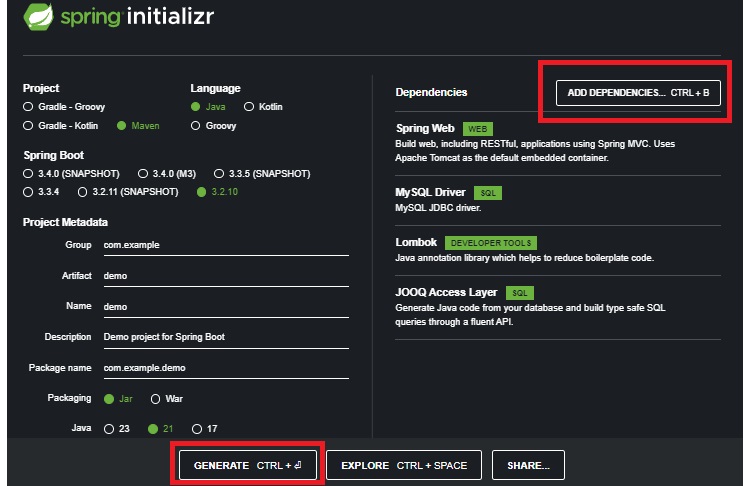Choose Groovy as the language
The width and height of the screenshot is (750, 486).
195,126
